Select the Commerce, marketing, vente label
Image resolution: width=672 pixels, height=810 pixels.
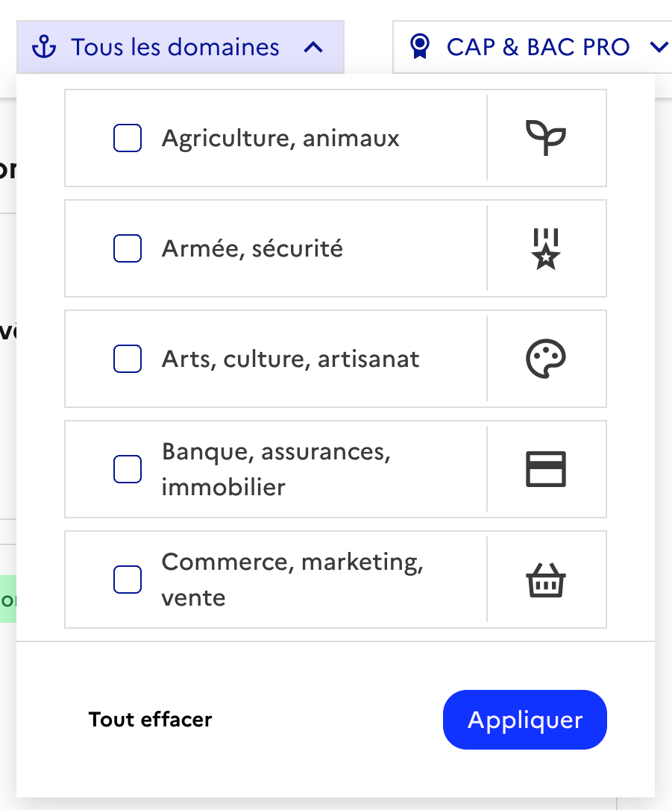click(x=292, y=580)
